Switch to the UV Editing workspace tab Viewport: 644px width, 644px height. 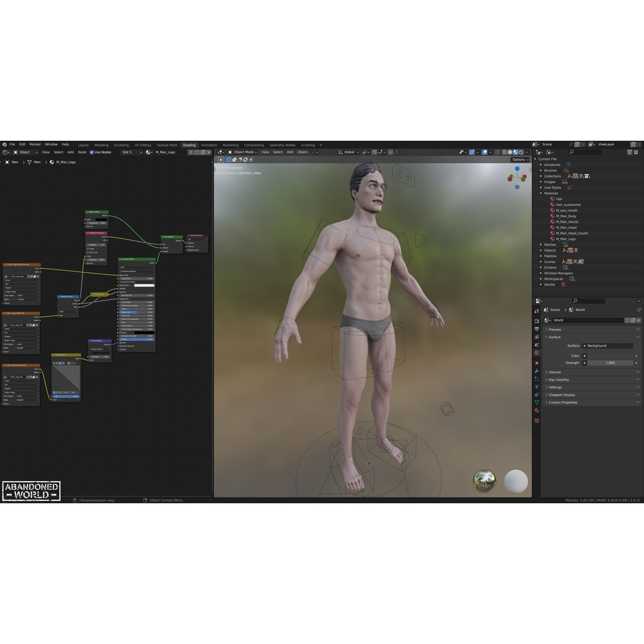pyautogui.click(x=143, y=145)
